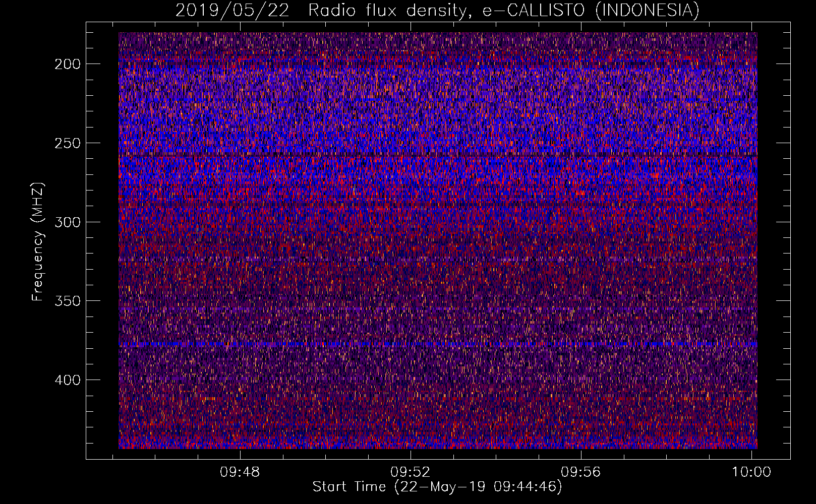This screenshot has width=816, height=504.
Task: Click the 09:48 time tick label
Action: tap(240, 472)
